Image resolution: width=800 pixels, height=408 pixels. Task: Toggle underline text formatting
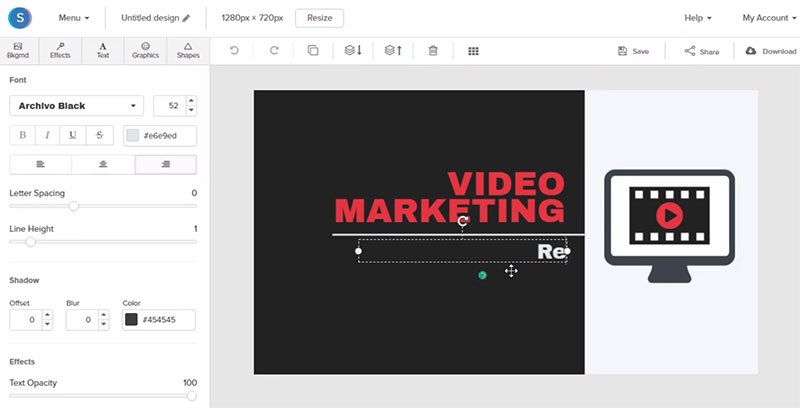pos(74,136)
